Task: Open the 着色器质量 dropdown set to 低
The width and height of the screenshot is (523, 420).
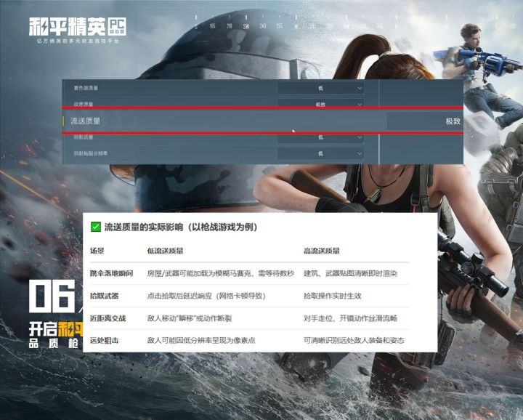Action: click(x=320, y=88)
